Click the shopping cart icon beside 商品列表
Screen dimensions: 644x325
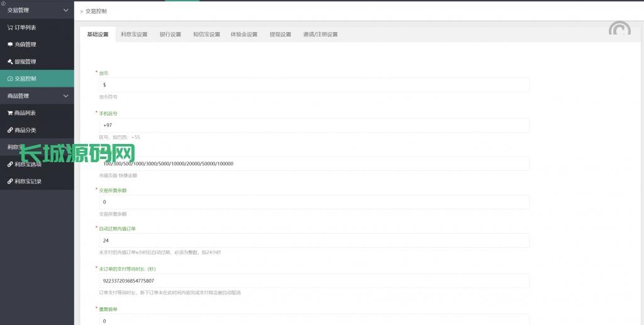pos(10,113)
